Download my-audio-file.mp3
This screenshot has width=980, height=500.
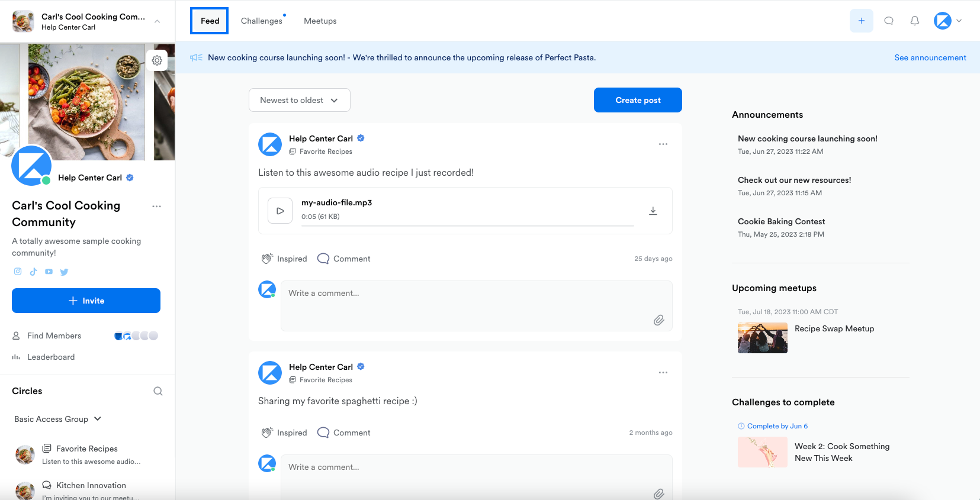[x=653, y=211]
